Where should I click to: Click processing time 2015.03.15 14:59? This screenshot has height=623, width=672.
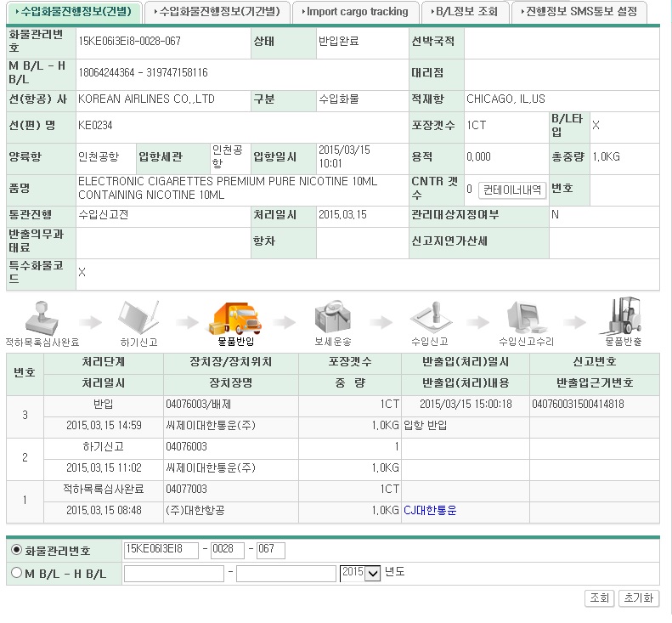click(104, 425)
